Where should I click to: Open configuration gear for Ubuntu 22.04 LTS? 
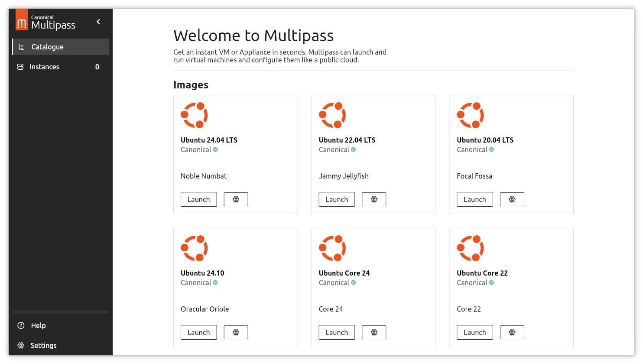click(x=374, y=199)
